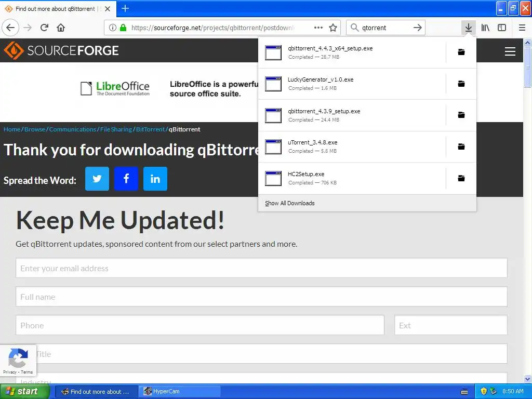Show site information icon in address bar
This screenshot has height=399, width=532.
click(113, 28)
